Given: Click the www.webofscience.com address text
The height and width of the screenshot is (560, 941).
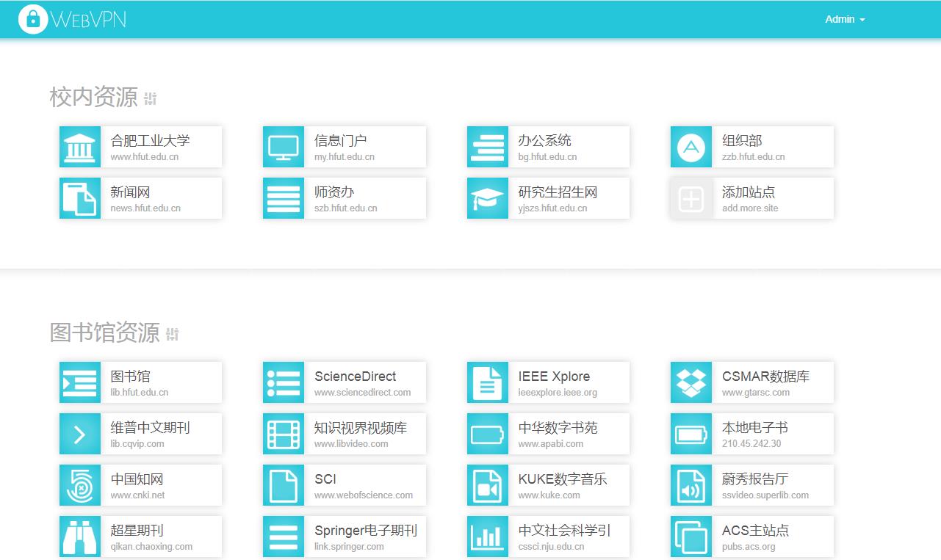Looking at the screenshot, I should (364, 495).
